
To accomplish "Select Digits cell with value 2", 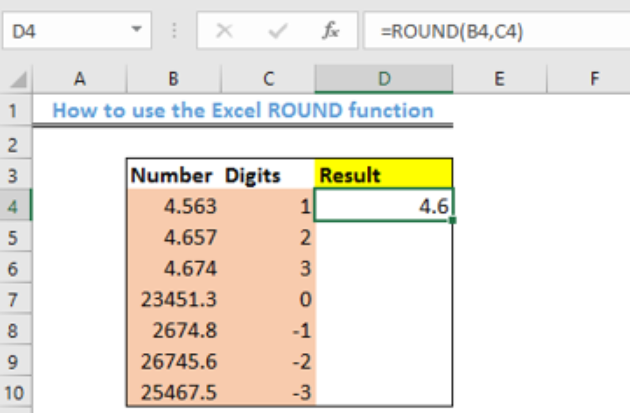I will [268, 237].
